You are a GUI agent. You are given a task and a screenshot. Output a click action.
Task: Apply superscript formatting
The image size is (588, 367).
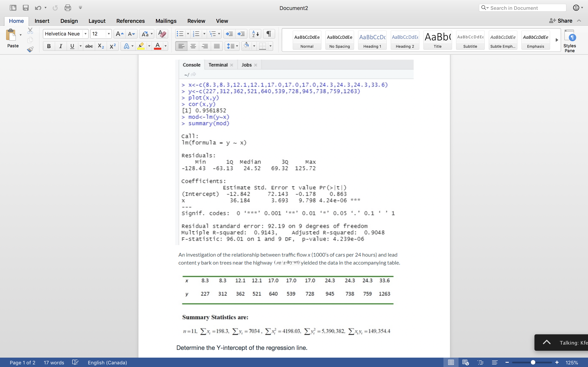pyautogui.click(x=112, y=46)
